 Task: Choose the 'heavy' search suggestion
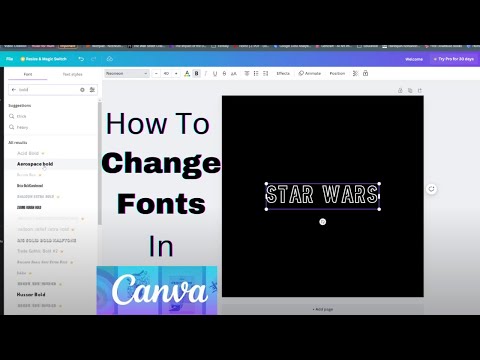click(22, 127)
